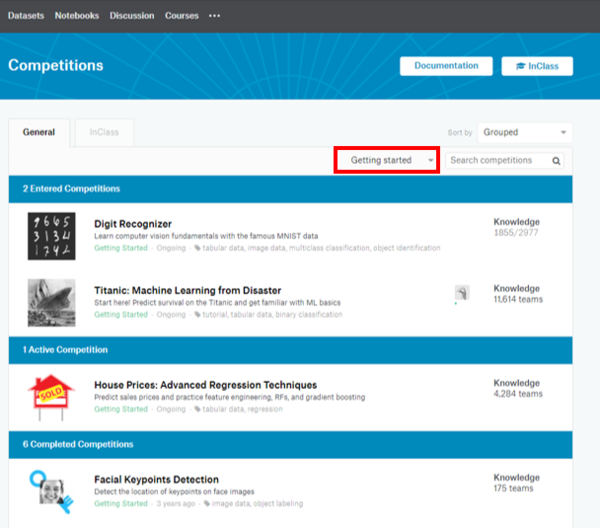This screenshot has height=528, width=600.
Task: Click the Documentation button
Action: [x=446, y=66]
